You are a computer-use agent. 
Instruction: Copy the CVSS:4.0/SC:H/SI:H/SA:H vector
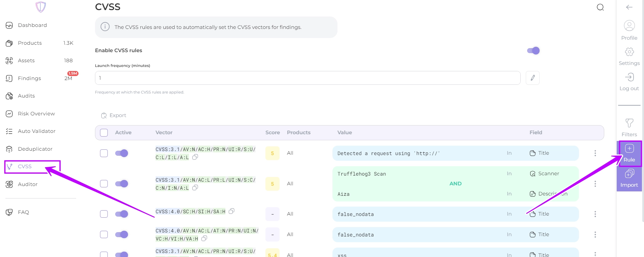coord(231,211)
